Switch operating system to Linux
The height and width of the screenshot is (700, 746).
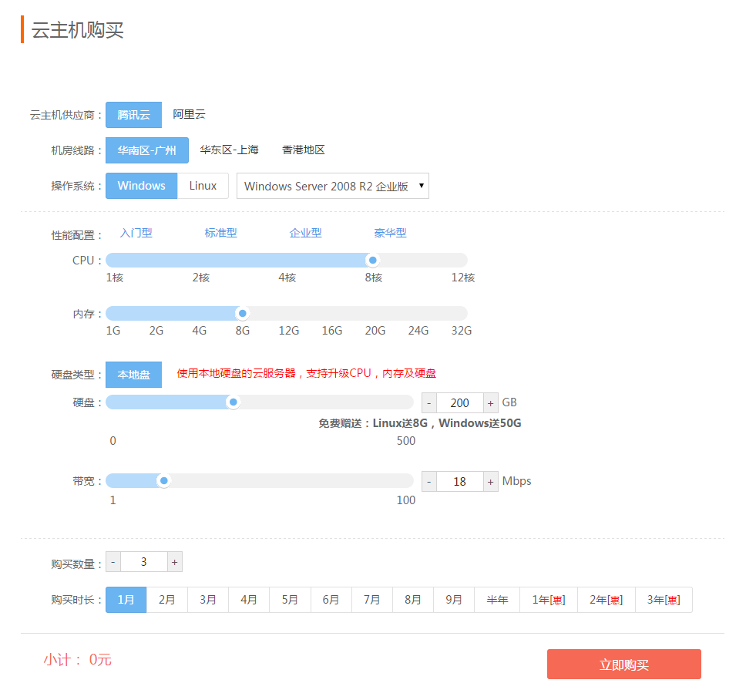(203, 186)
